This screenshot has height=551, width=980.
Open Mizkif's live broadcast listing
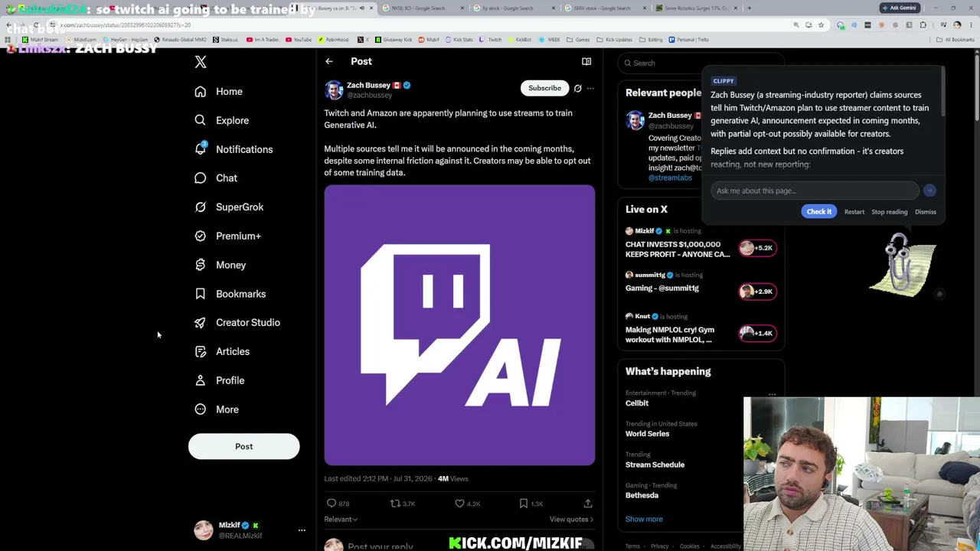(701, 243)
